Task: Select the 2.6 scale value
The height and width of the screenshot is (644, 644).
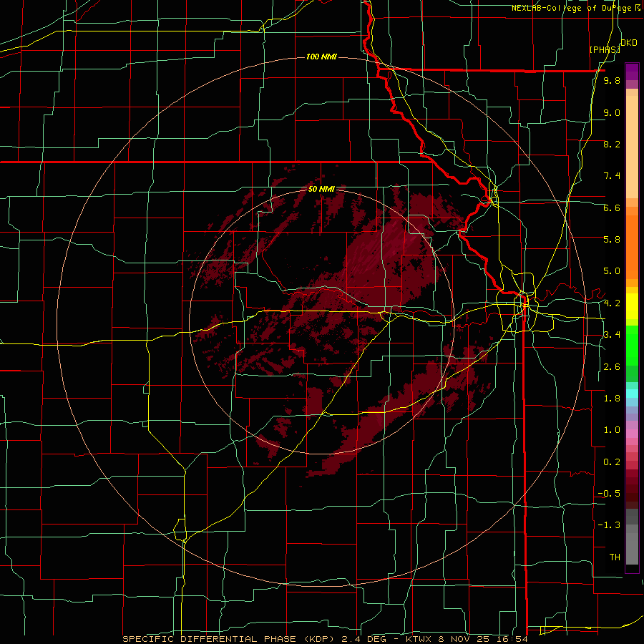Action: [x=612, y=367]
